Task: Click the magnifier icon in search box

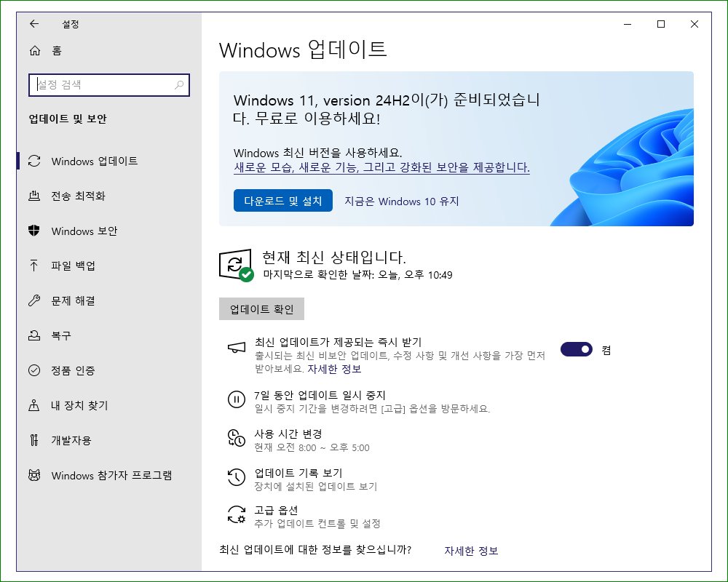Action: [179, 85]
